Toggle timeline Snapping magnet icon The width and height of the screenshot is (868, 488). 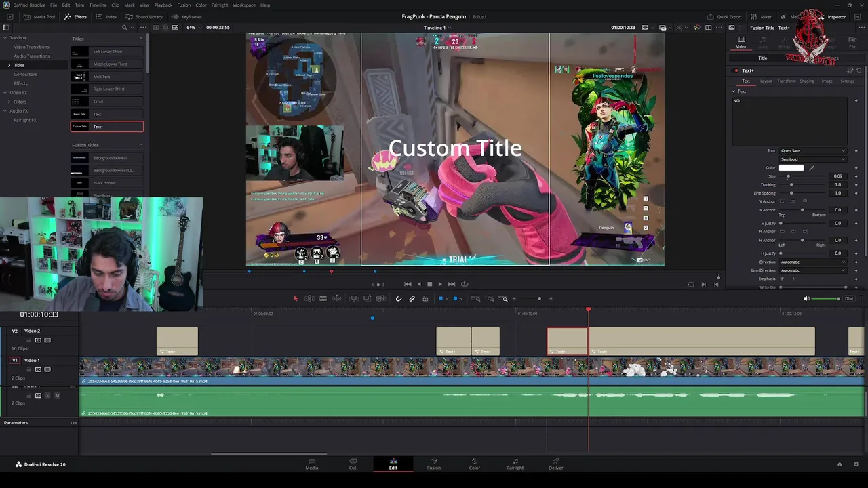(x=399, y=298)
